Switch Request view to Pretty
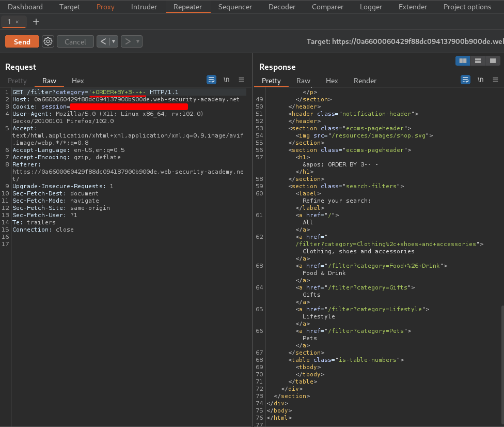Viewport: 504px width, 427px height. pyautogui.click(x=17, y=81)
